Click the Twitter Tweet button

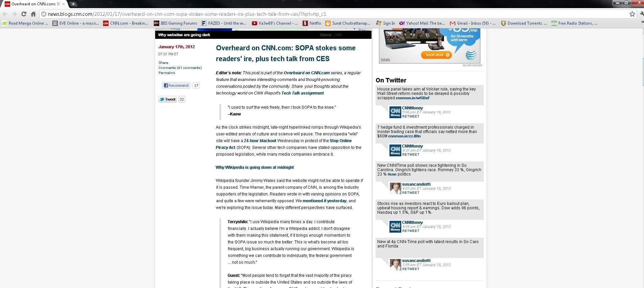point(168,99)
